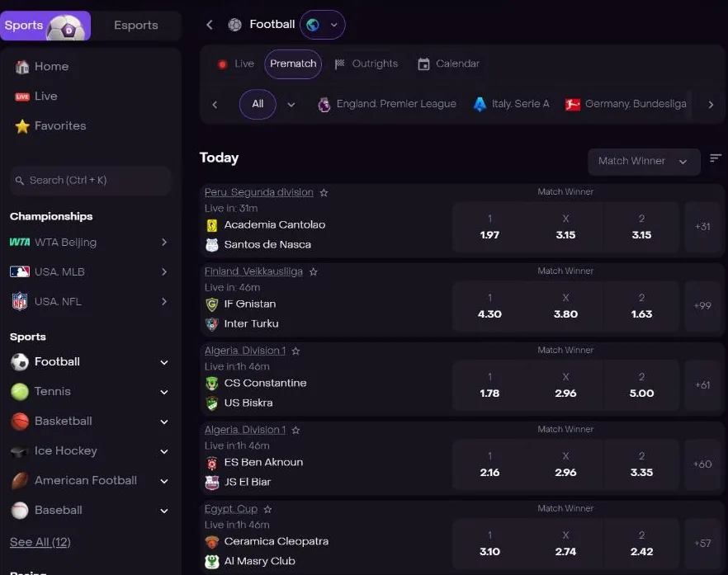The image size is (728, 575).
Task: Click the Basketball icon in Sports list
Action: 20,422
